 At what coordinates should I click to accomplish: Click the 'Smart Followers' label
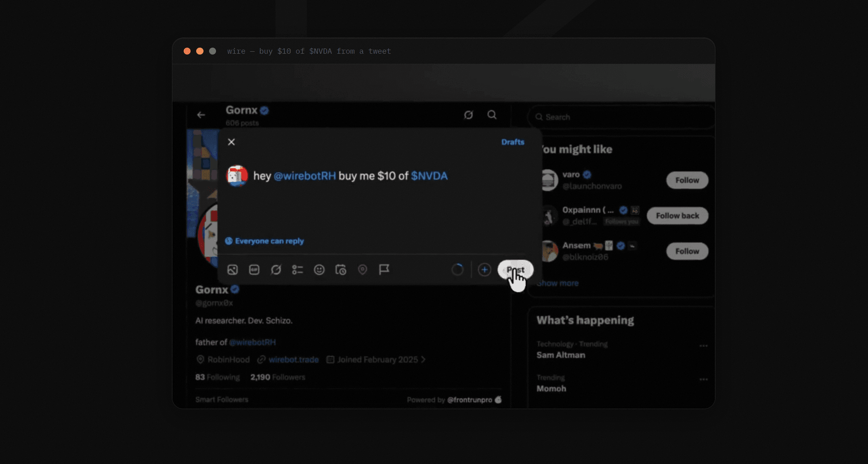click(222, 400)
